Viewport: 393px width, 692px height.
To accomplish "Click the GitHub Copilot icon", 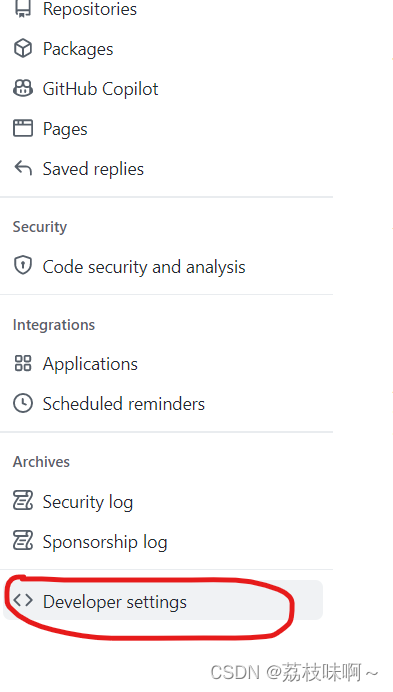I will 23,88.
